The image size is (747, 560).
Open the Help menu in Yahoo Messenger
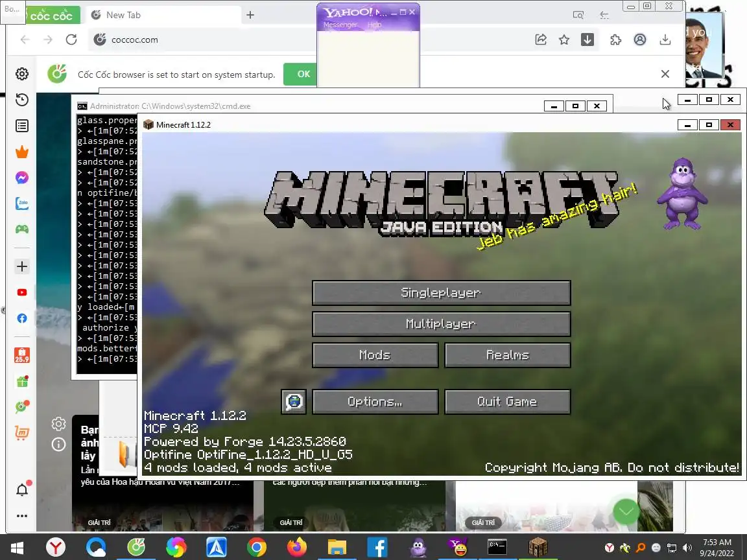tap(374, 25)
